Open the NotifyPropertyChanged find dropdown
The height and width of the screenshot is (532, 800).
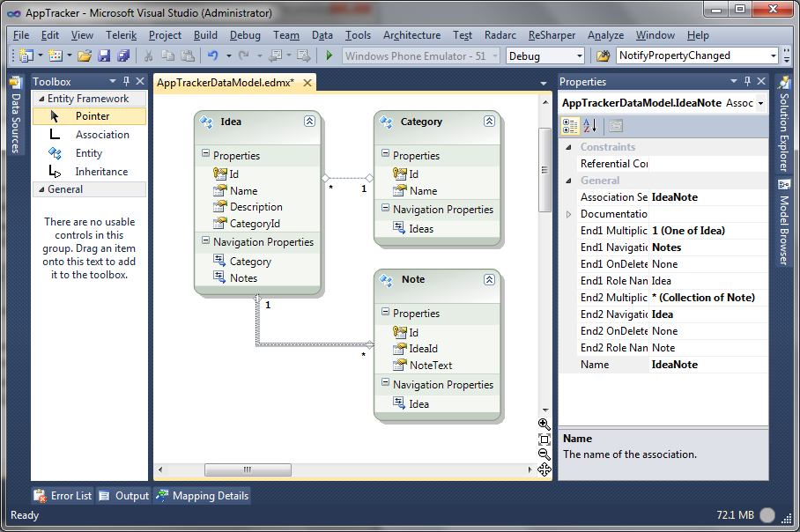[773, 55]
